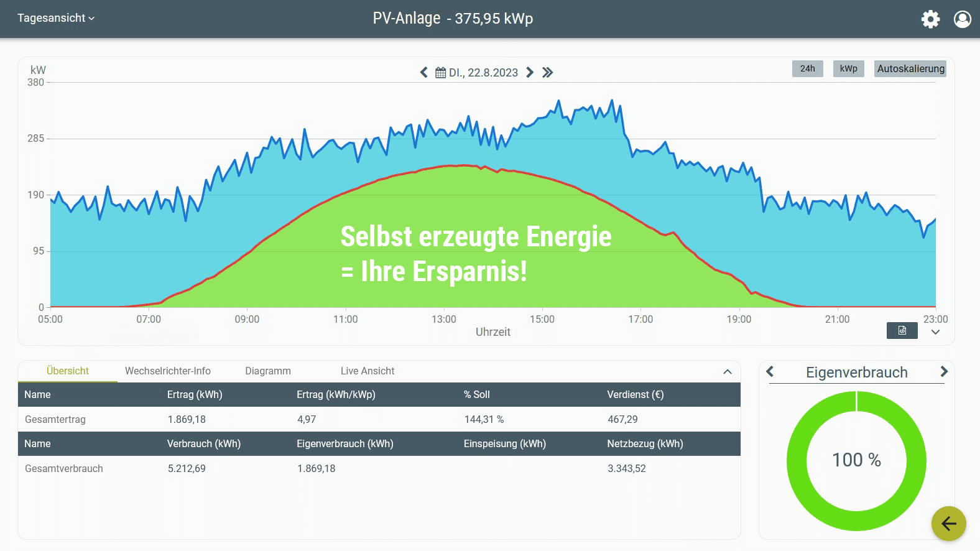Open the Tagesansicht view dropdown
Viewport: 980px width, 551px height.
(x=56, y=18)
